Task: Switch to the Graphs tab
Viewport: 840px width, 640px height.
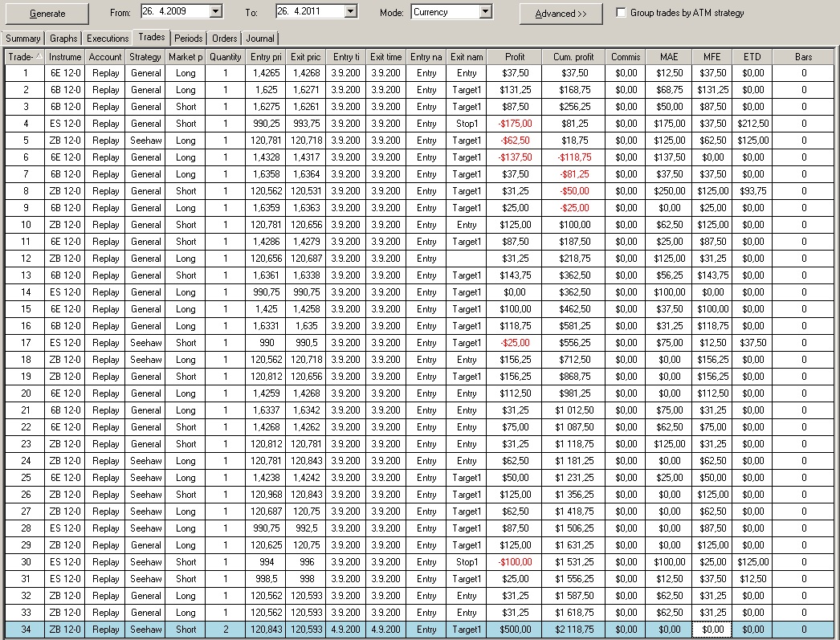Action: pyautogui.click(x=63, y=38)
